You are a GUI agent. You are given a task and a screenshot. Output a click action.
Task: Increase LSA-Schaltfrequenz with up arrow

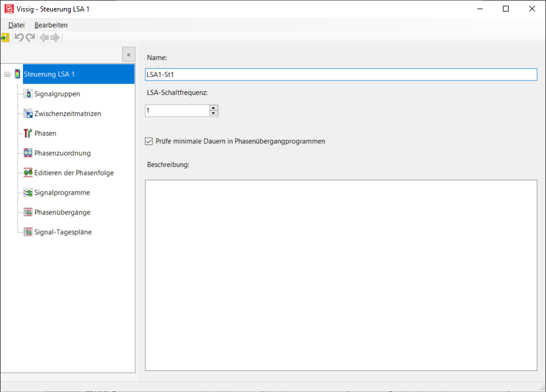[x=214, y=108]
